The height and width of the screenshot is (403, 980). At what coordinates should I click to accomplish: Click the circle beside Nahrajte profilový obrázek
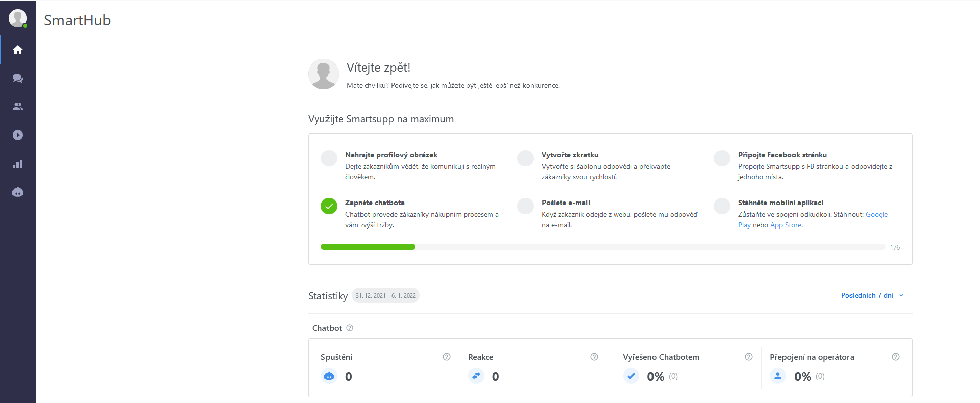tap(329, 158)
